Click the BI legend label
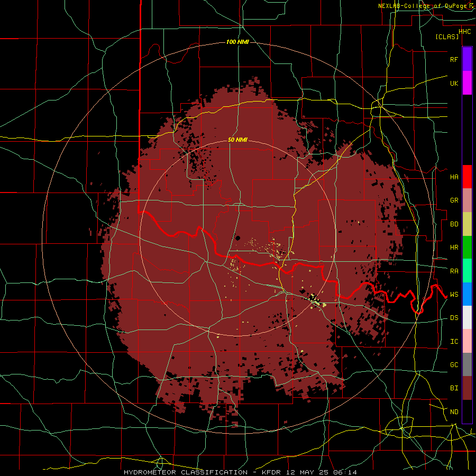 [454, 388]
